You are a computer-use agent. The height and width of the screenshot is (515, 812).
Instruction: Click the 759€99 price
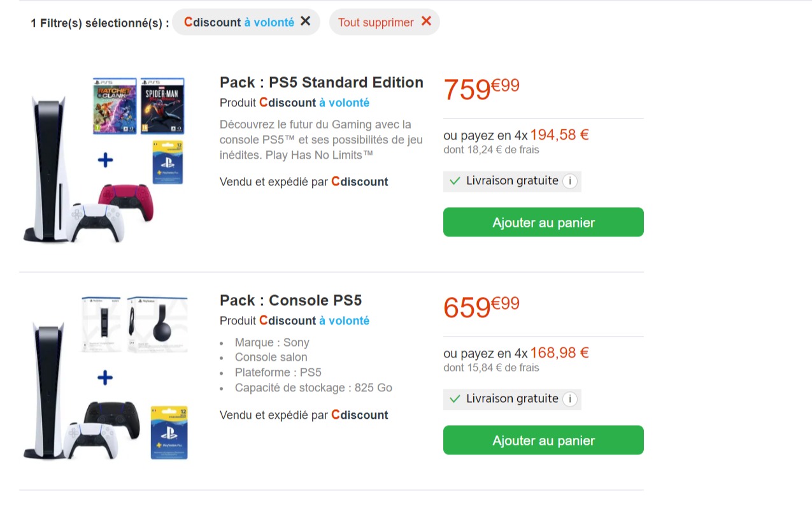481,89
